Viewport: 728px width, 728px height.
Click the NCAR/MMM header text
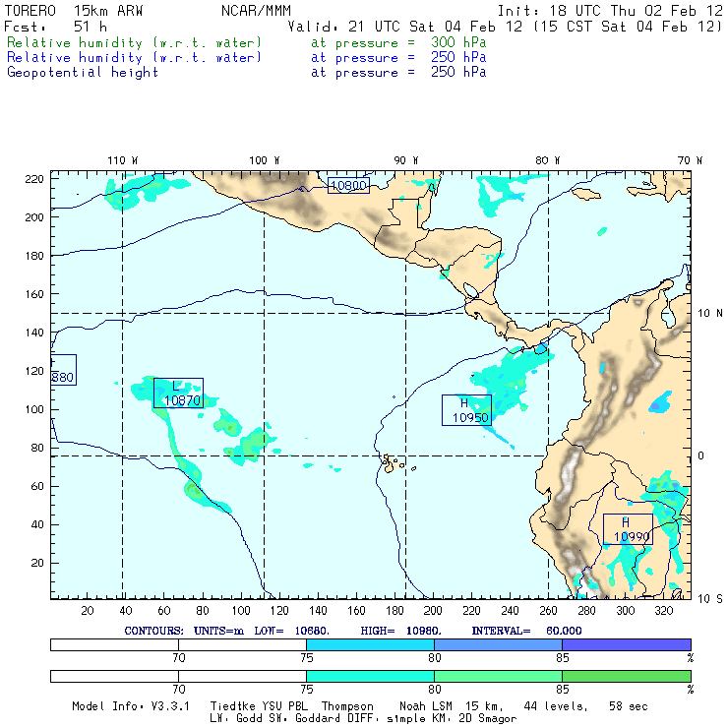(x=256, y=10)
